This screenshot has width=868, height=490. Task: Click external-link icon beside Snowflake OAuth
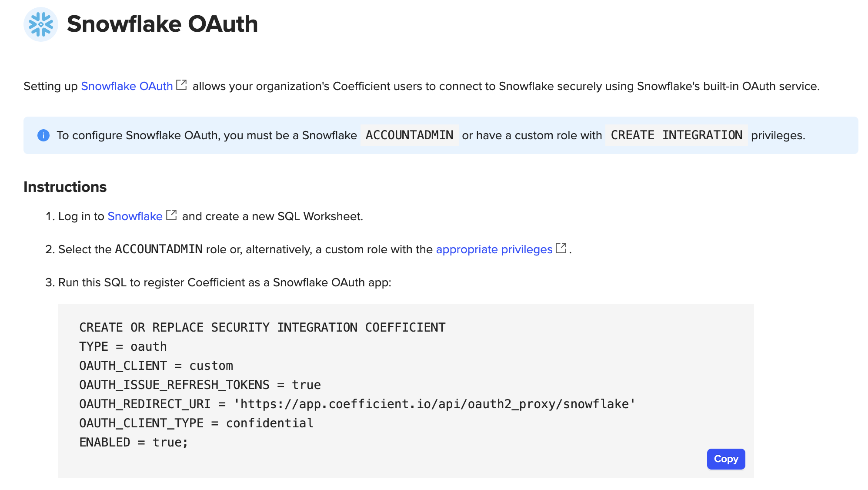[x=181, y=85]
